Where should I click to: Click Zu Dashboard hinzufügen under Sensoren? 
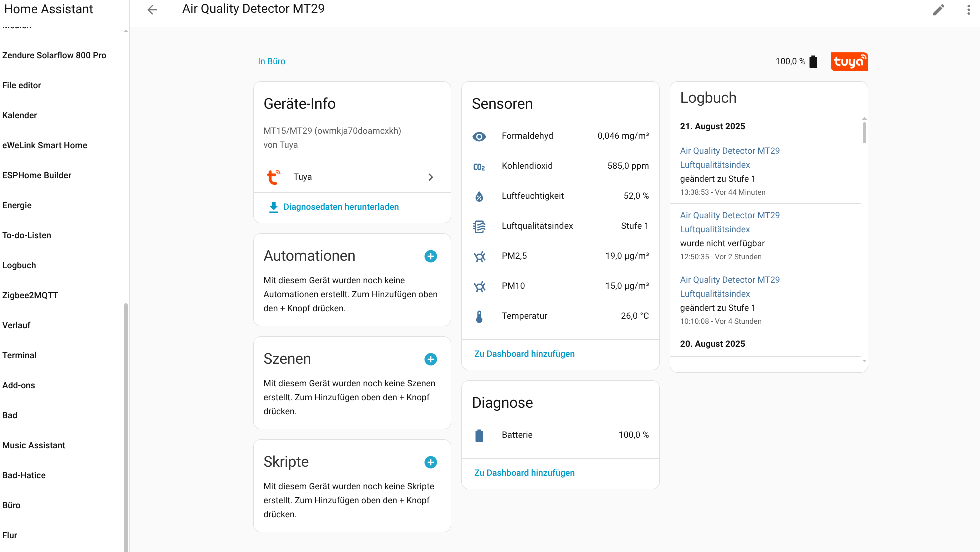[524, 354]
